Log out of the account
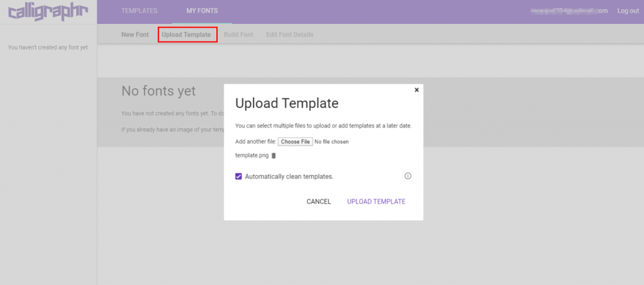 [x=628, y=11]
